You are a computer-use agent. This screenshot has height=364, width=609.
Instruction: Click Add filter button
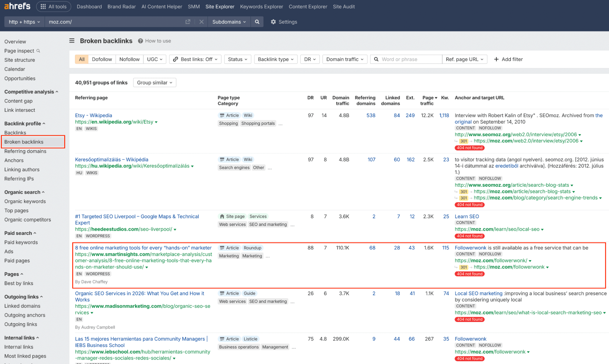[508, 59]
